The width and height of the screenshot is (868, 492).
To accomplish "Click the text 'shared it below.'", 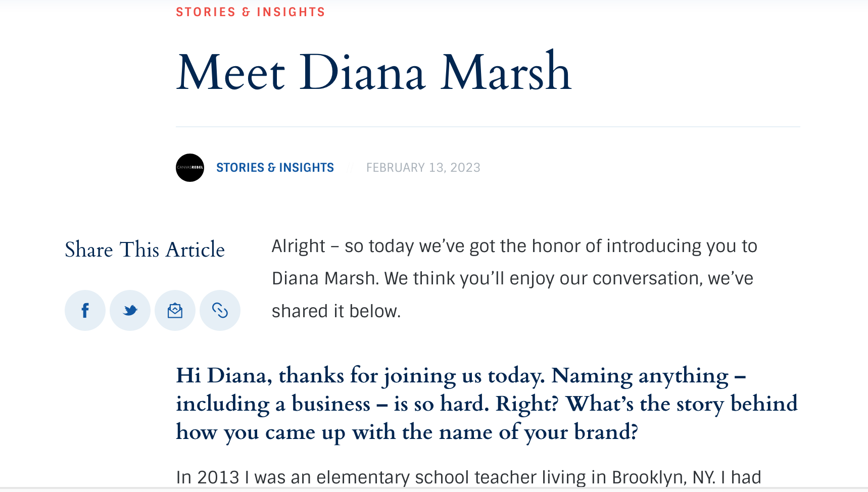I will [336, 311].
